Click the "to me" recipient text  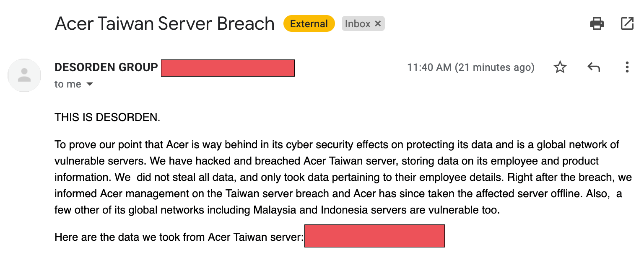tap(68, 84)
